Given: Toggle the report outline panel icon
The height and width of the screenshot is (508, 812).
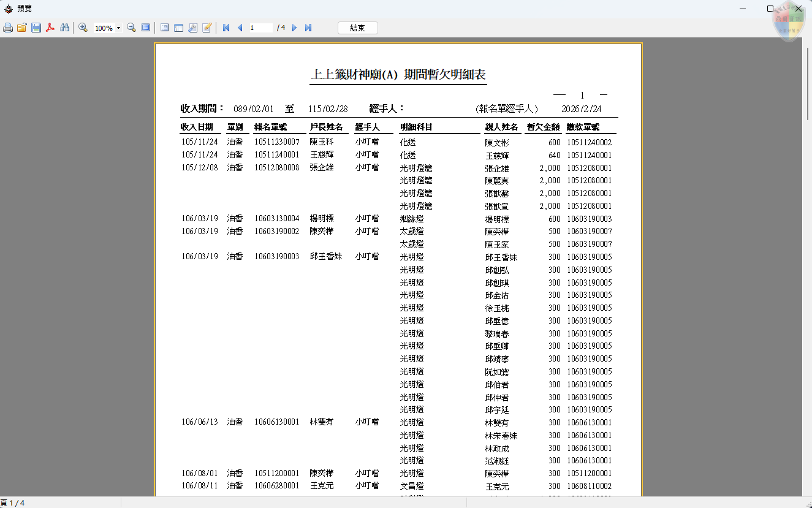Looking at the screenshot, I should 164,28.
